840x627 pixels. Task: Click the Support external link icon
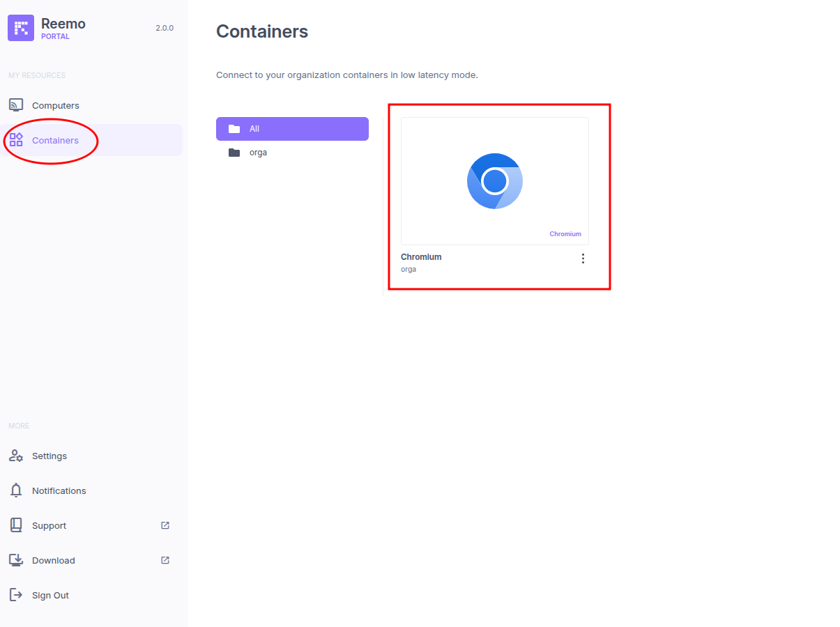165,525
